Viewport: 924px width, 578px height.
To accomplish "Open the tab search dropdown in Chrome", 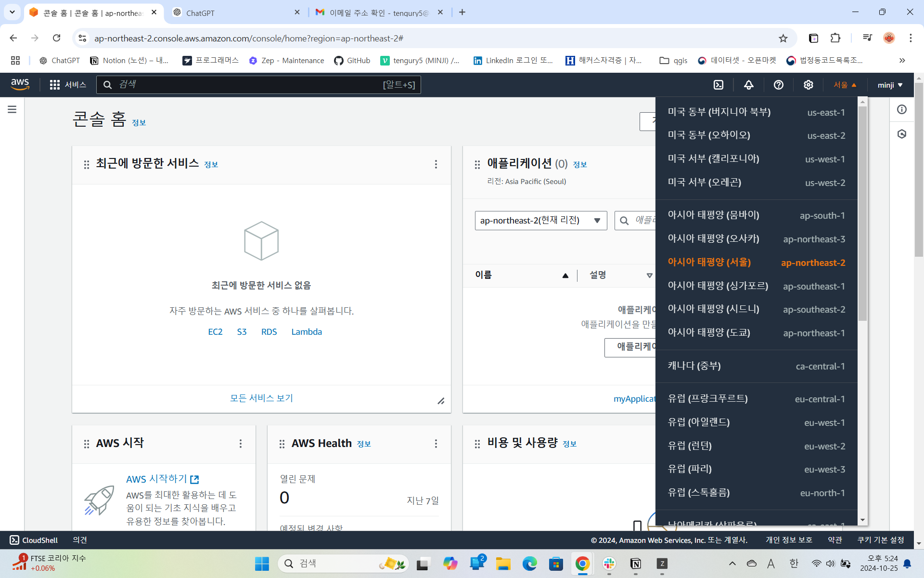I will [12, 12].
